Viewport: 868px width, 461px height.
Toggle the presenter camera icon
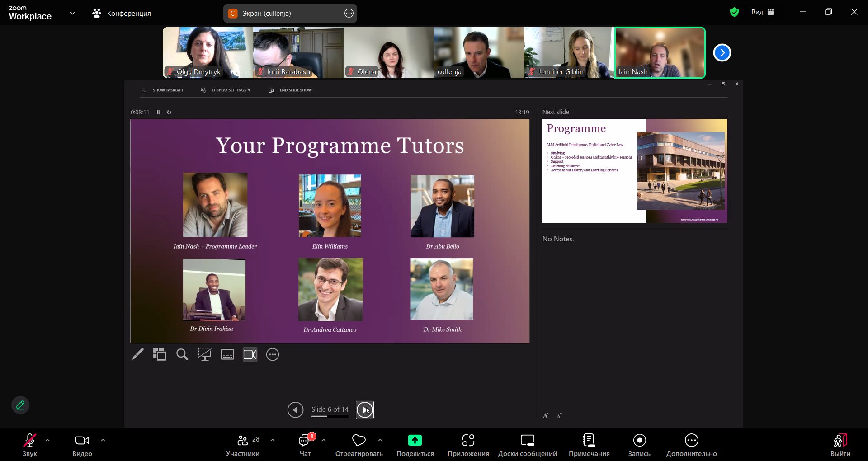[250, 355]
